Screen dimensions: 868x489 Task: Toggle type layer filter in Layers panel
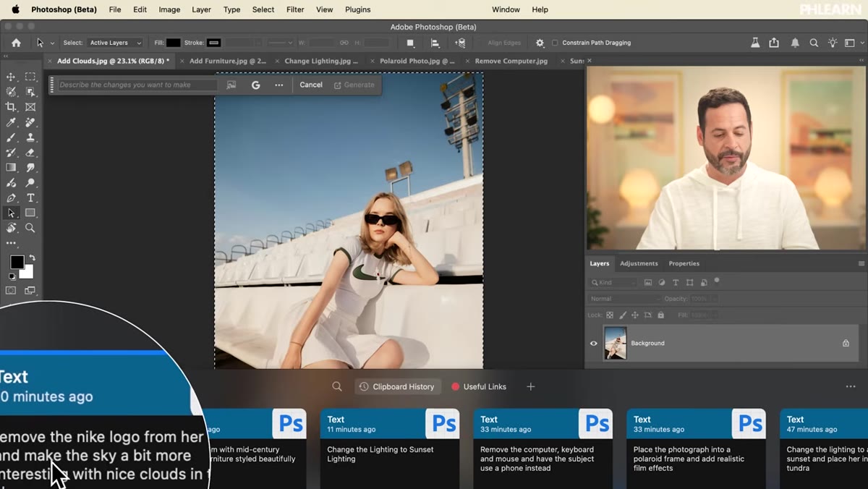coord(676,283)
